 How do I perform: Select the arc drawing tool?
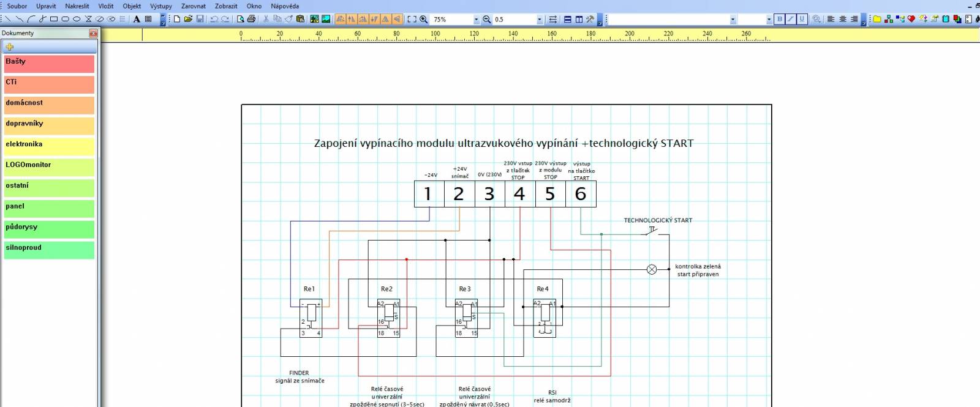(x=31, y=19)
